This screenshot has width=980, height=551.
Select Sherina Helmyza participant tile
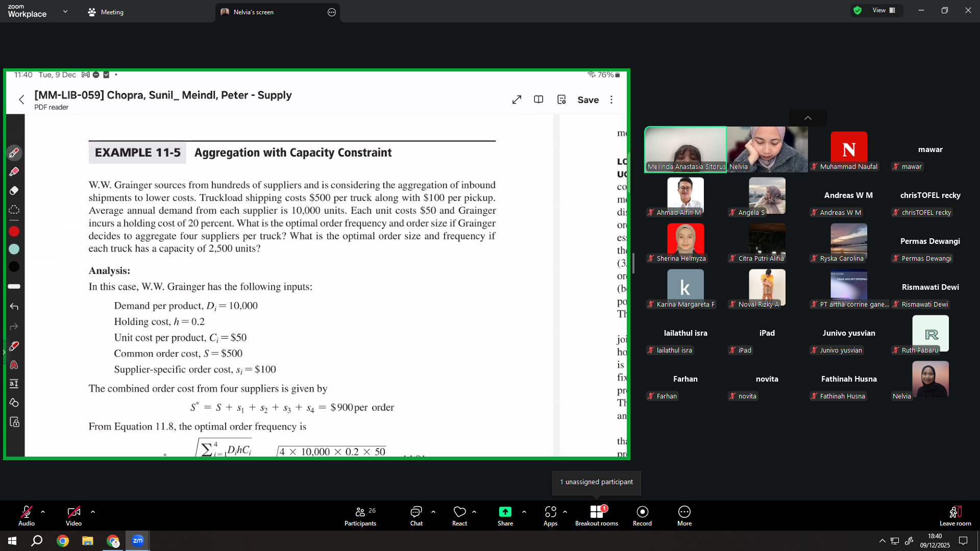(x=685, y=242)
